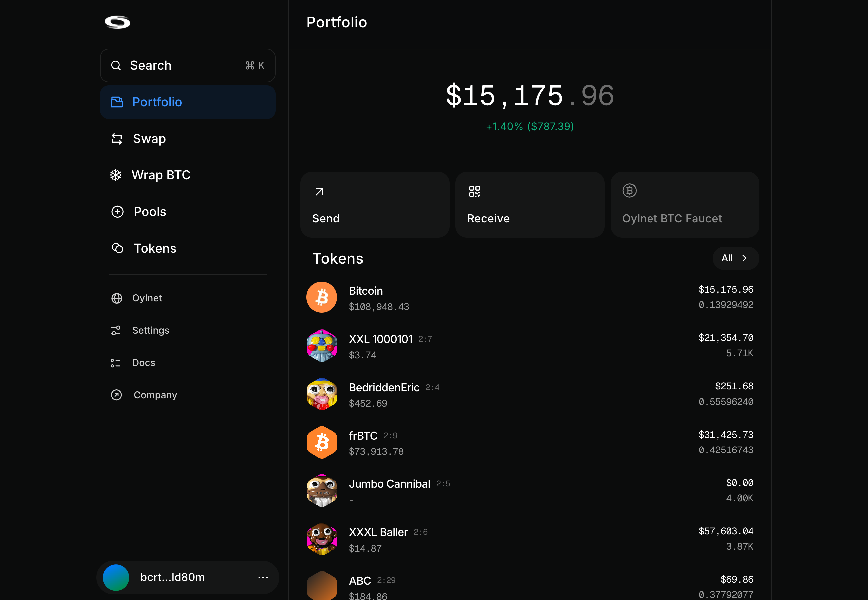The width and height of the screenshot is (868, 600).
Task: Open the Bitcoin token row
Action: (x=530, y=297)
